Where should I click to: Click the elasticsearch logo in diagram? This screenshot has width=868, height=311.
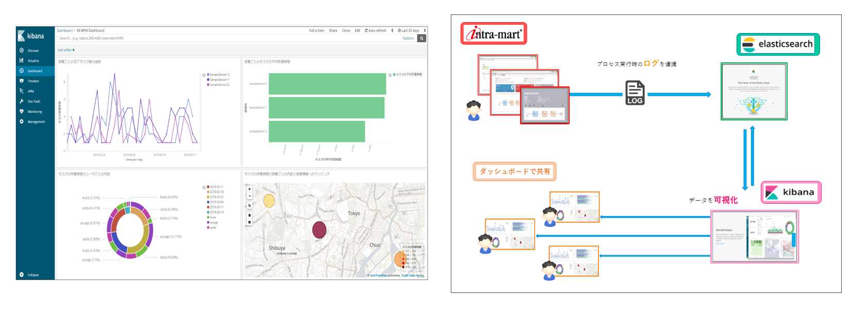click(778, 44)
